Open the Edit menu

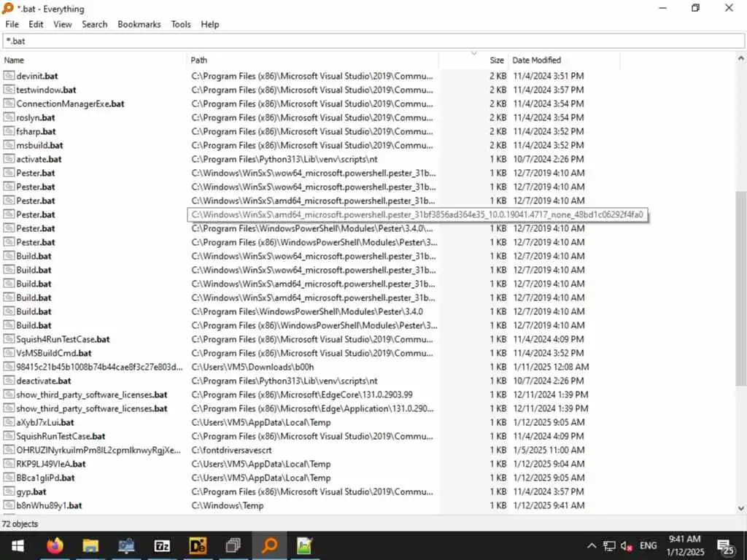coord(36,24)
